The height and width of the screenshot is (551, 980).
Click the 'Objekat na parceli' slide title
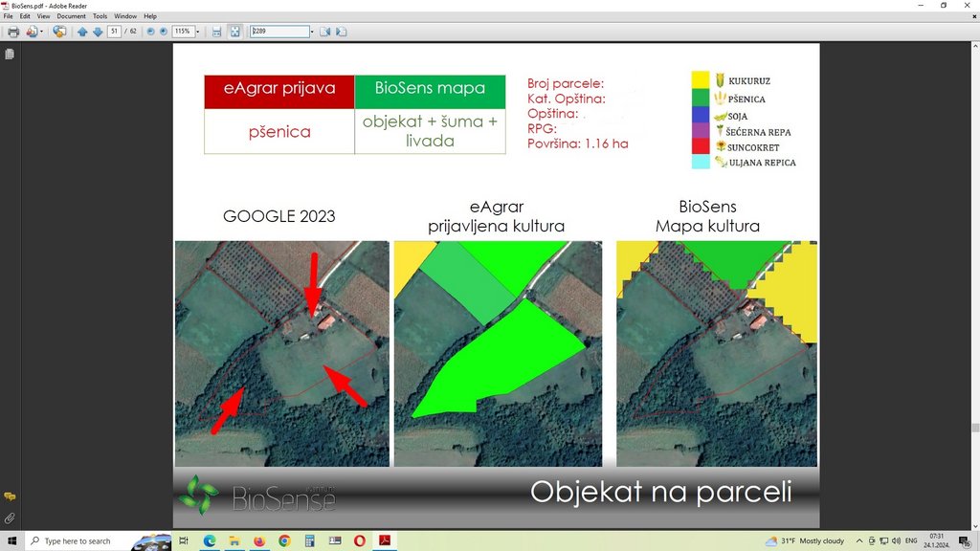tap(660, 493)
